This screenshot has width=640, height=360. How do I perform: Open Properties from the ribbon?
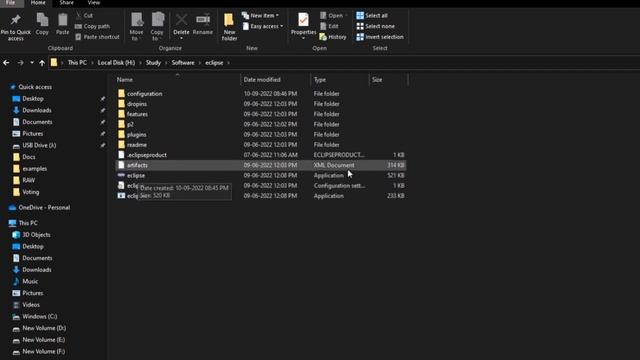coord(303,27)
